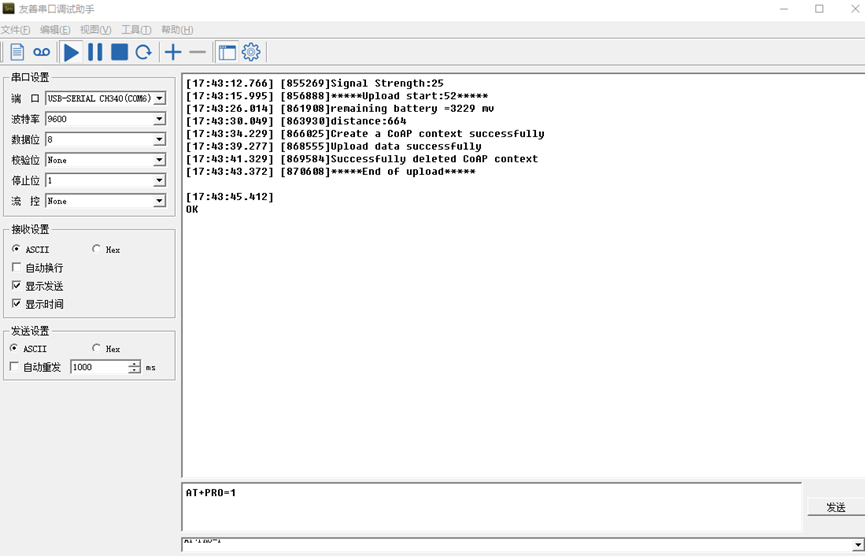
Task: Click the 'OK' response in the log
Action: click(192, 210)
